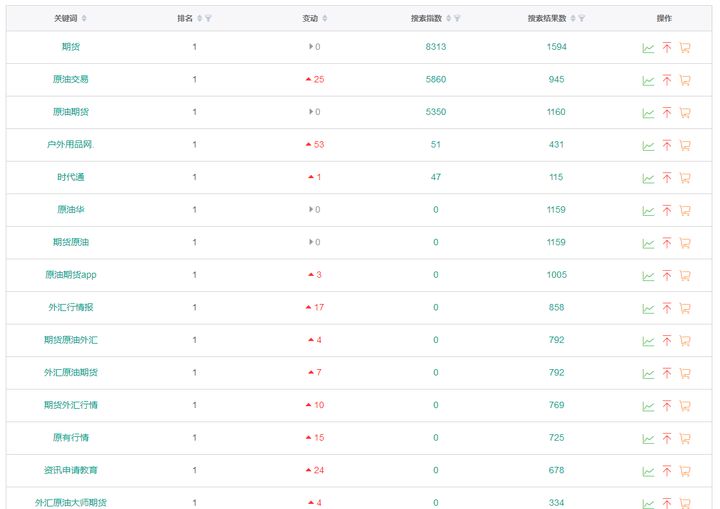Add 期货 keyword to cart
Image resolution: width=720 pixels, height=509 pixels.
tap(685, 47)
